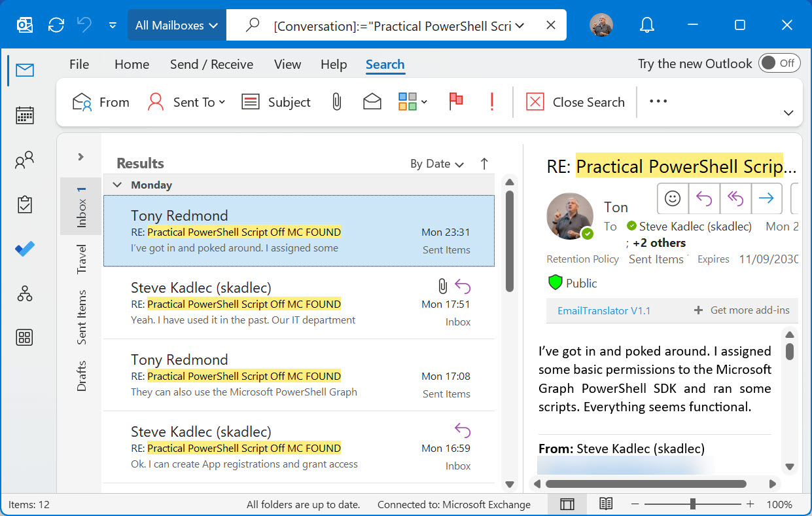Click Reply arrow in reading pane
Image resolution: width=812 pixels, height=516 pixels.
click(x=704, y=198)
